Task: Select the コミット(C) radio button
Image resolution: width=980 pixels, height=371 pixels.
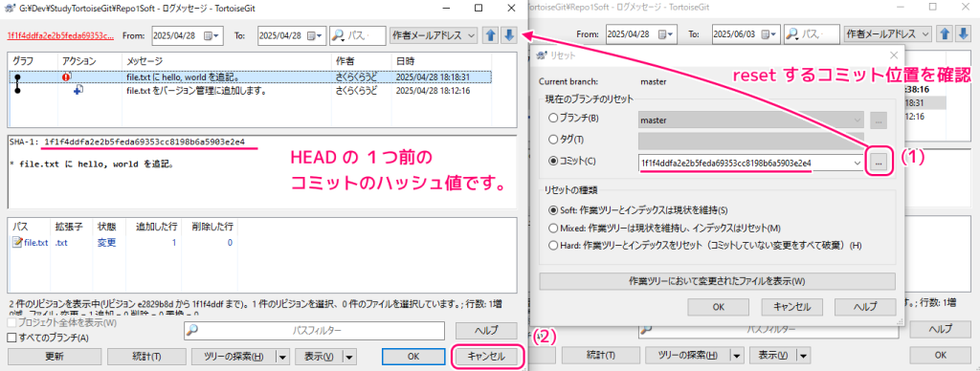Action: (x=552, y=162)
